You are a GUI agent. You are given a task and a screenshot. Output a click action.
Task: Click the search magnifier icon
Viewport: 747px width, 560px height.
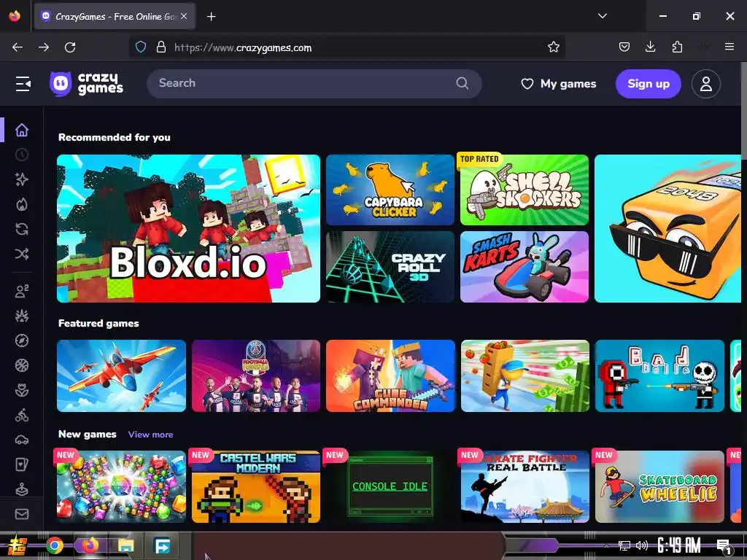tap(462, 83)
